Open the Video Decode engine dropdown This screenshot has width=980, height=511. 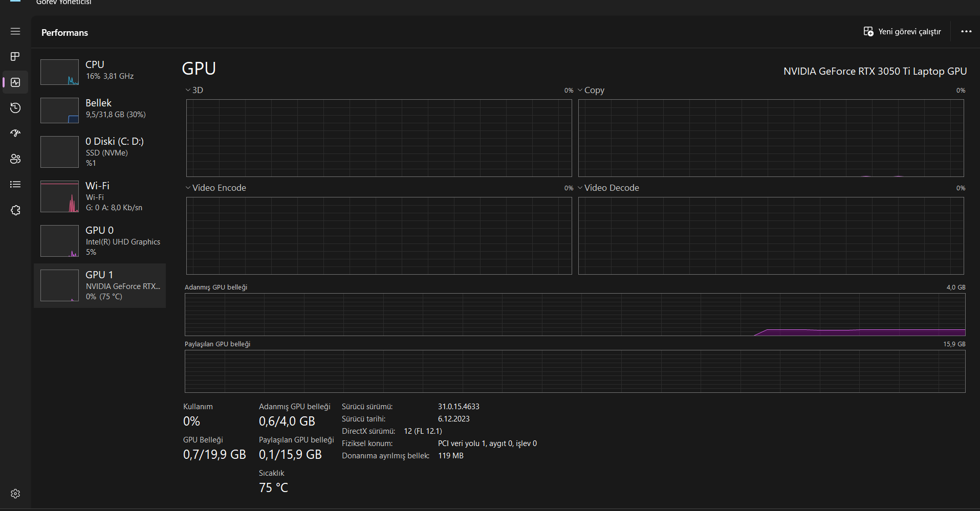[608, 188]
